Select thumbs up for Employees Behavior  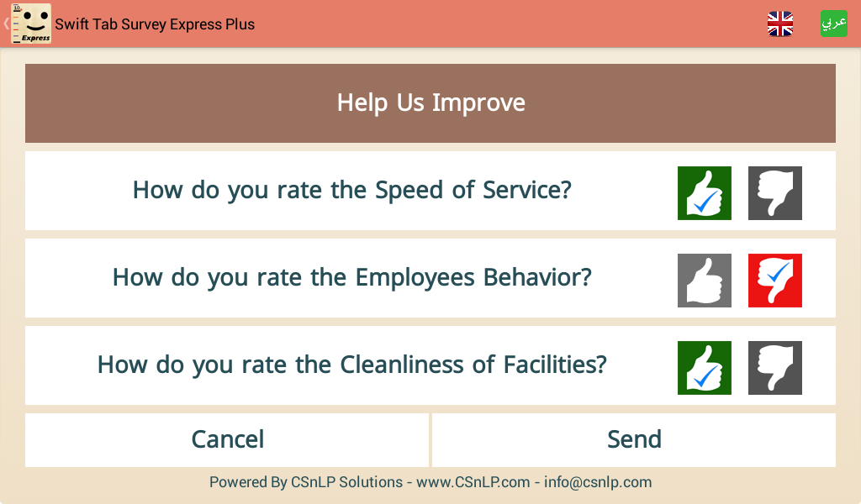pos(704,281)
